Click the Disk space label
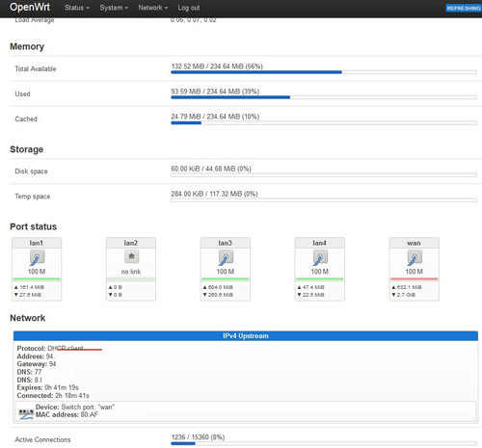The width and height of the screenshot is (482, 448). [31, 171]
